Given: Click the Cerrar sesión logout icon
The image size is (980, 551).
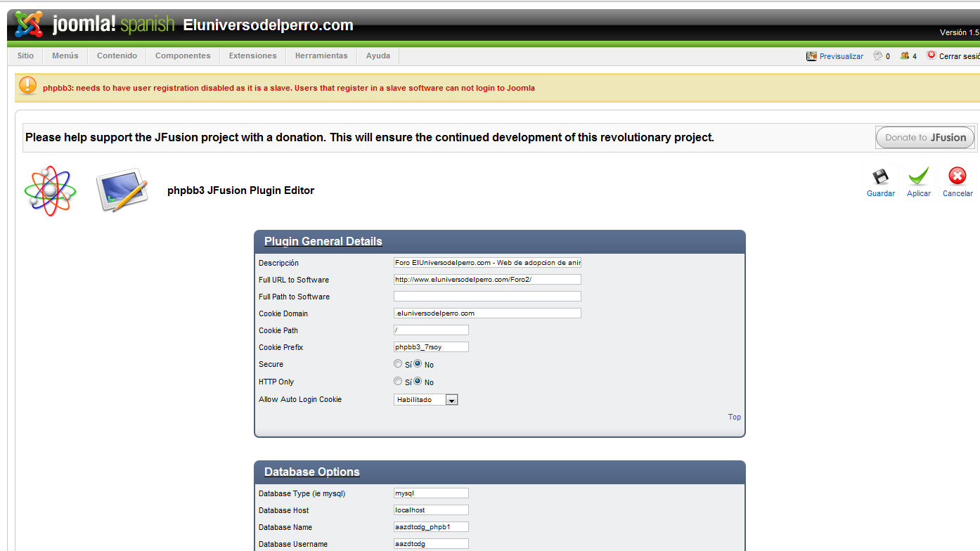Looking at the screenshot, I should (x=931, y=56).
